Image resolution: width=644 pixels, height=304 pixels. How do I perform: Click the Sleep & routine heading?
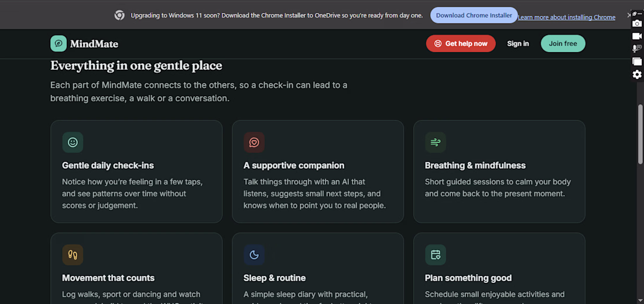coord(275,278)
